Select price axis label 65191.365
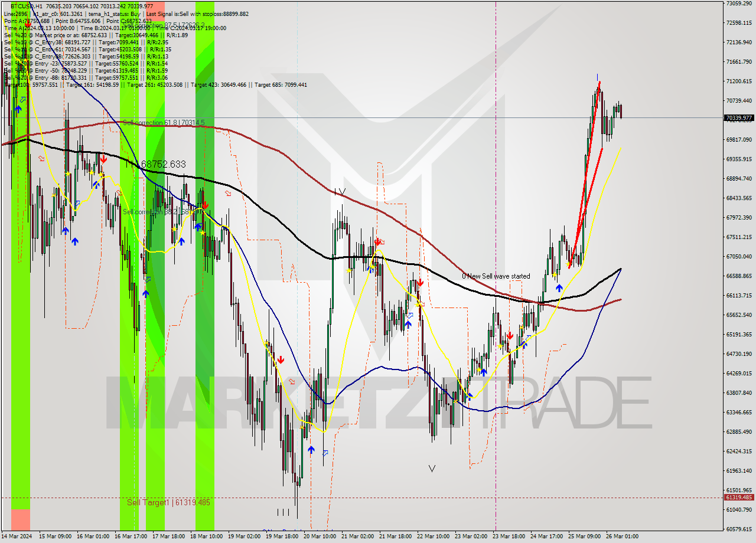Image resolution: width=756 pixels, height=543 pixels. 738,335
